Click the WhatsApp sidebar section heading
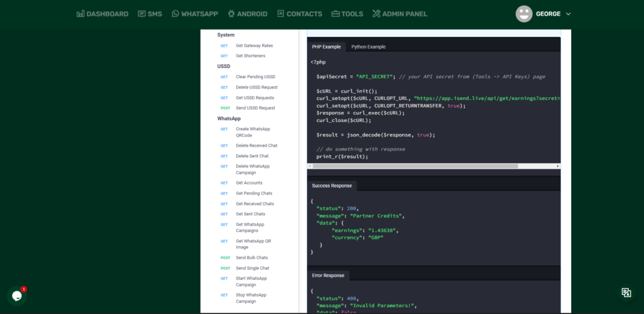 229,118
